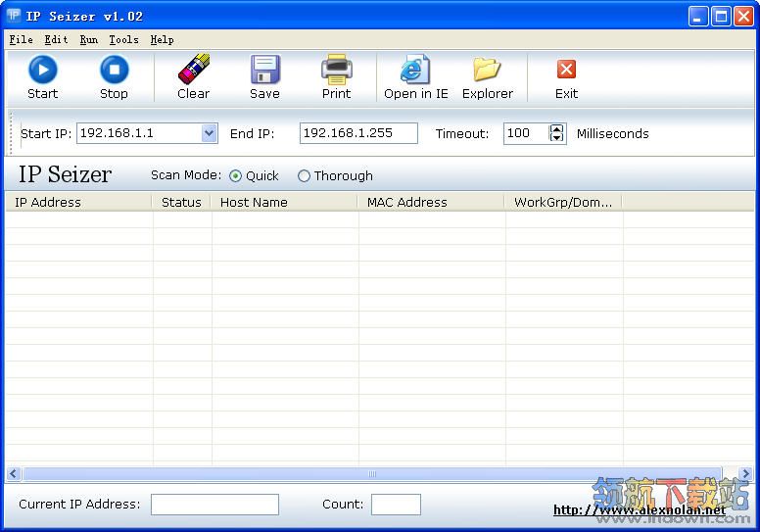Maximize the IP Seizer window
Image resolution: width=760 pixels, height=532 pixels.
coord(721,17)
